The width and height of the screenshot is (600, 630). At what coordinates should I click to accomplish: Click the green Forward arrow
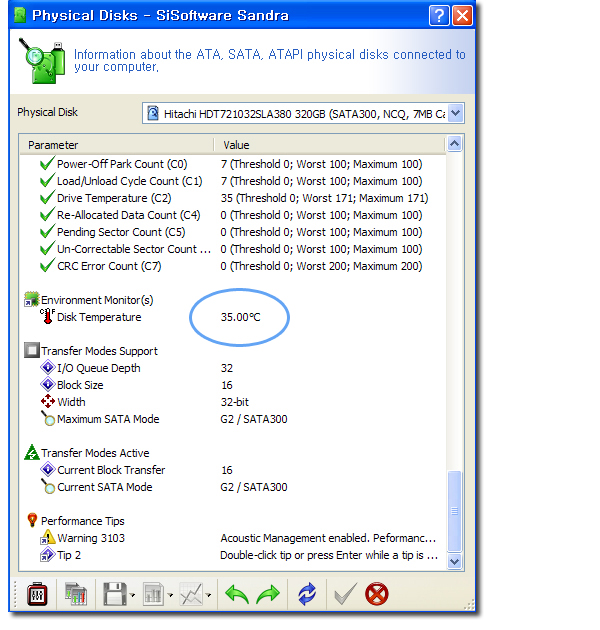click(x=268, y=594)
